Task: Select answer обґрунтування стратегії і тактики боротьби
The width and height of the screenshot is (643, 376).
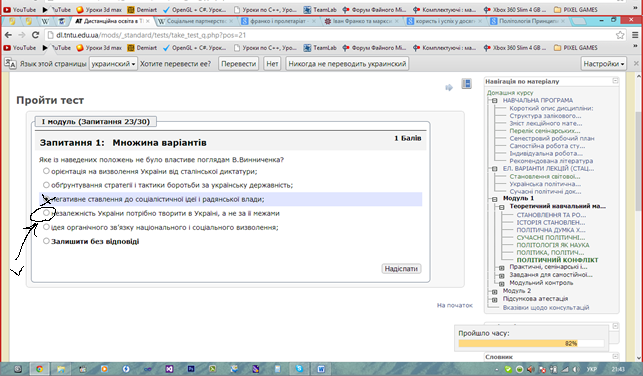Action: (46, 185)
